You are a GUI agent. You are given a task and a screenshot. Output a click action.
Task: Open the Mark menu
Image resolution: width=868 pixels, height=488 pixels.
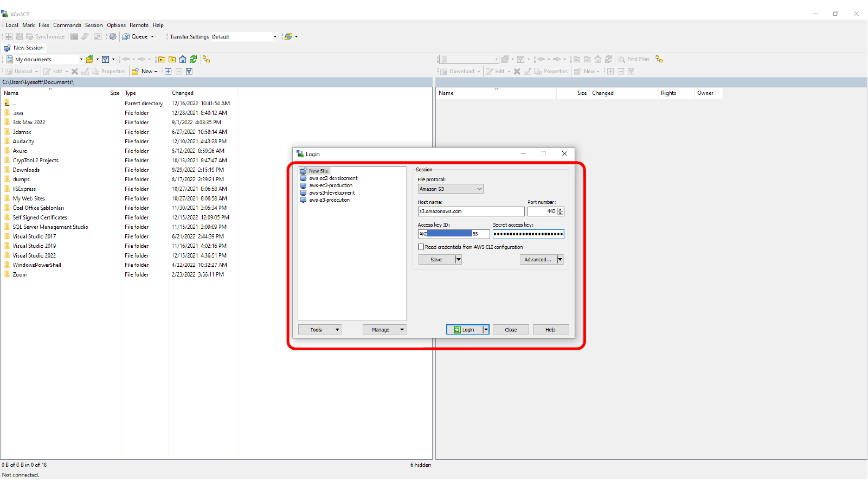click(29, 25)
